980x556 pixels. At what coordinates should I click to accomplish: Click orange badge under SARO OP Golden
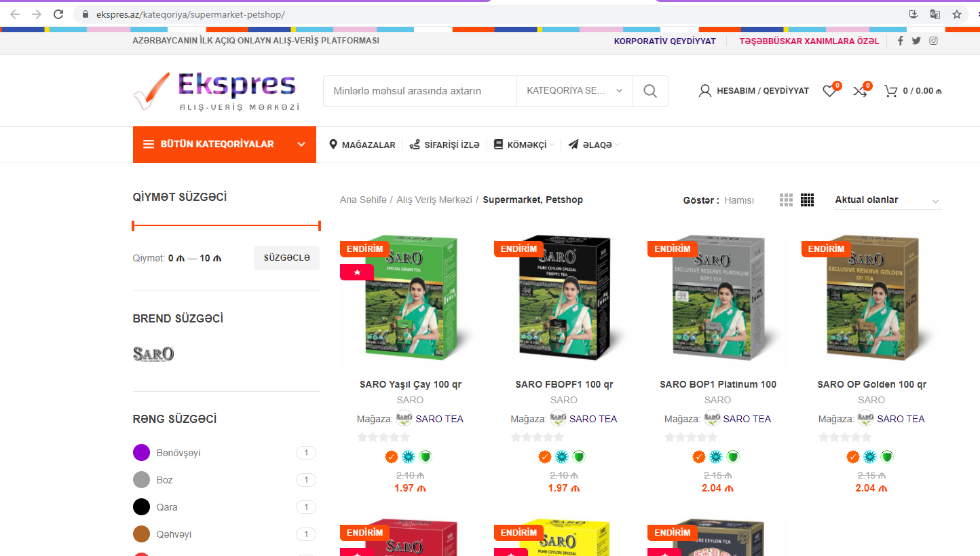[x=853, y=457]
